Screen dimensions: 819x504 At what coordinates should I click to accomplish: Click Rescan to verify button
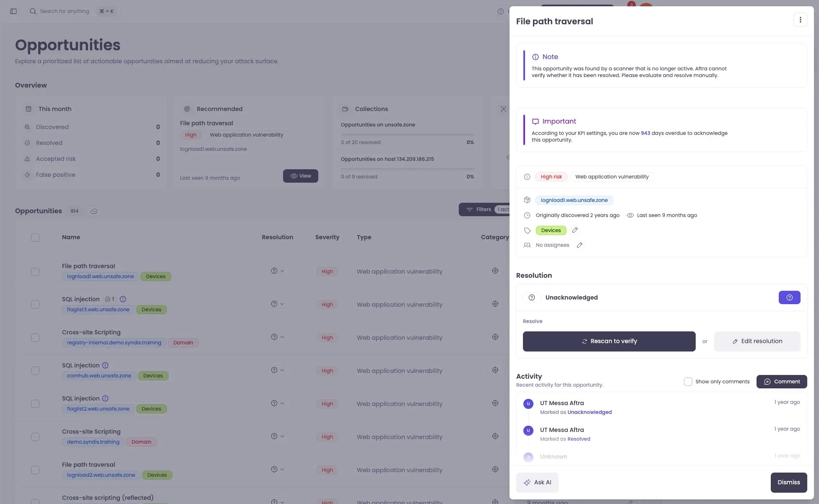point(609,341)
